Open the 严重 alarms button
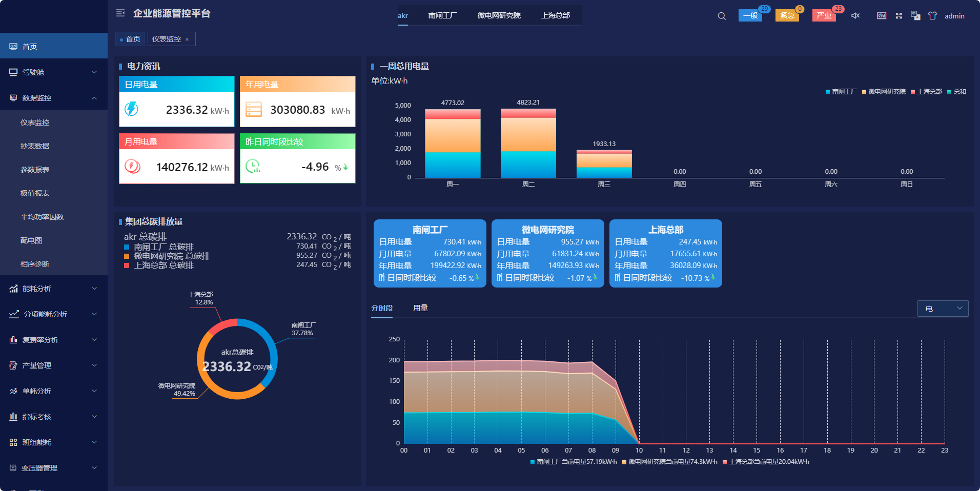The image size is (980, 491). point(824,15)
